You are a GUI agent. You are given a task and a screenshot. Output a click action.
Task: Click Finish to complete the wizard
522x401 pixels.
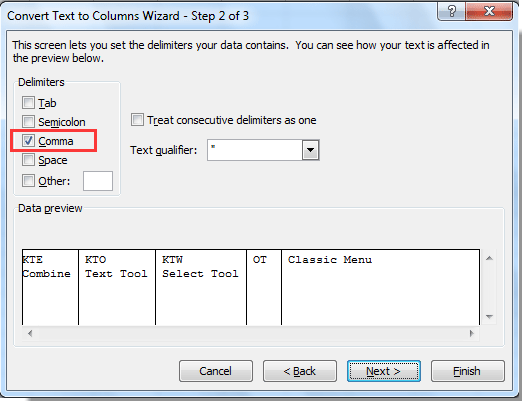[x=468, y=371]
